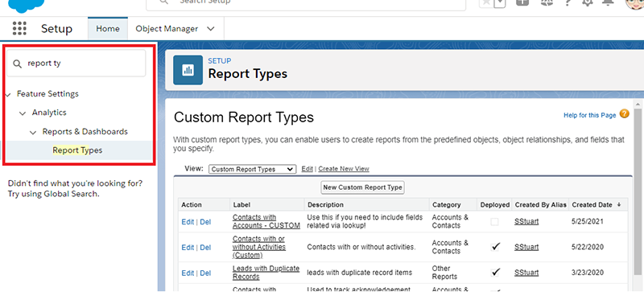Edit the Leads with Duplicate Records report type

click(x=188, y=273)
